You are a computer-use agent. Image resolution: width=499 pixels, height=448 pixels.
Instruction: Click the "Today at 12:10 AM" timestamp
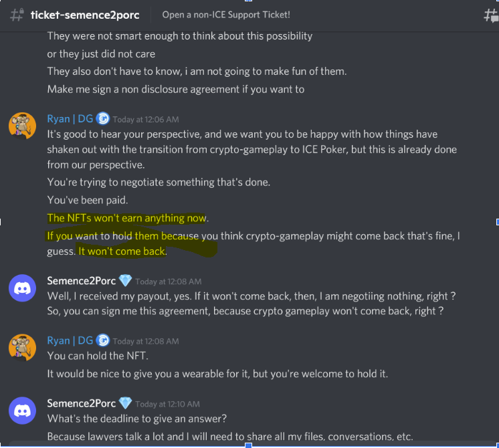[168, 404]
